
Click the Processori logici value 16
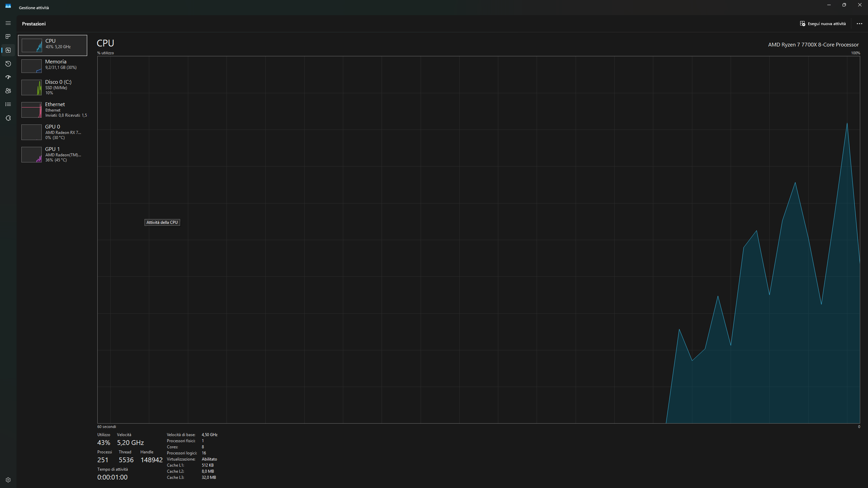pos(204,453)
